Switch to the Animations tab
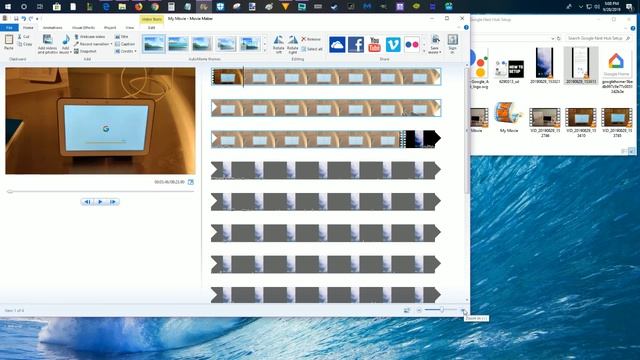The image size is (640, 360). (x=53, y=28)
